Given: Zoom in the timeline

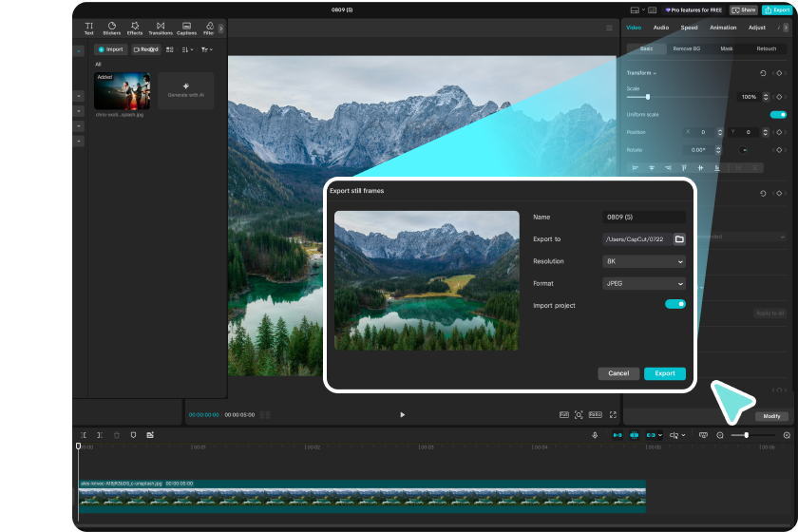Looking at the screenshot, I should click(x=787, y=435).
